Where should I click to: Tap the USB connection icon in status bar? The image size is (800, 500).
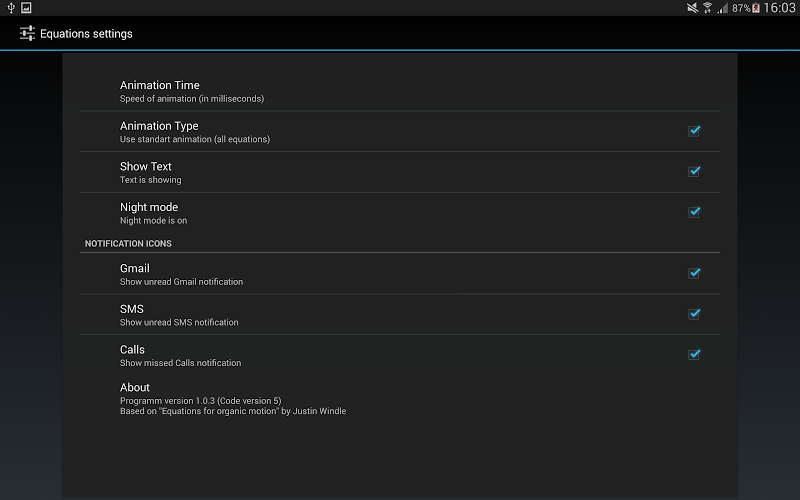11,8
